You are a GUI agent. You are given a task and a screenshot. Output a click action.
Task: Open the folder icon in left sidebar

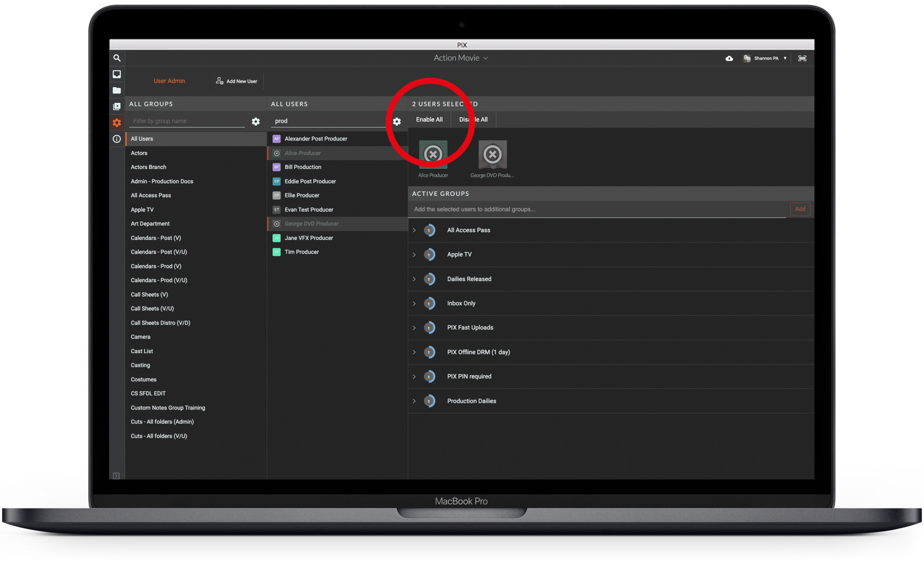[117, 90]
